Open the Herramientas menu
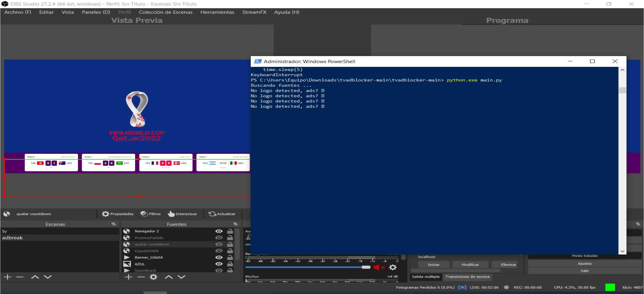Screen dimensions: 644x294 [x=217, y=12]
